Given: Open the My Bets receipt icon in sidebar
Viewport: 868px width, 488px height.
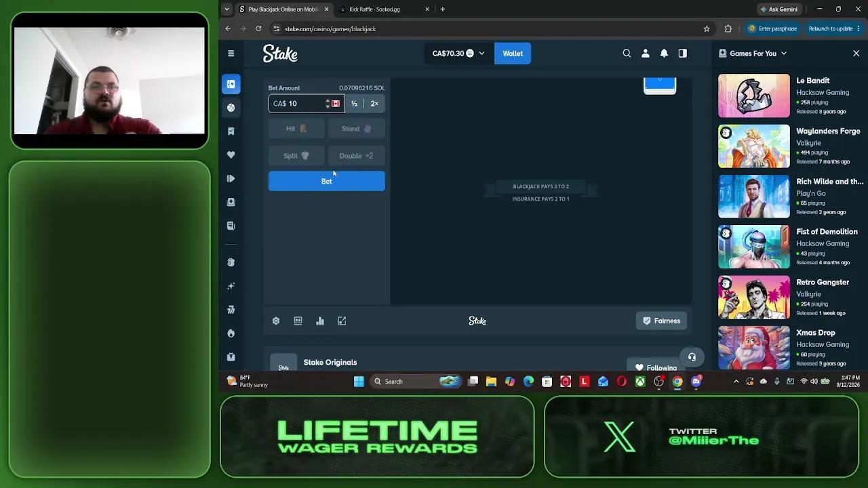Looking at the screenshot, I should coord(231,226).
